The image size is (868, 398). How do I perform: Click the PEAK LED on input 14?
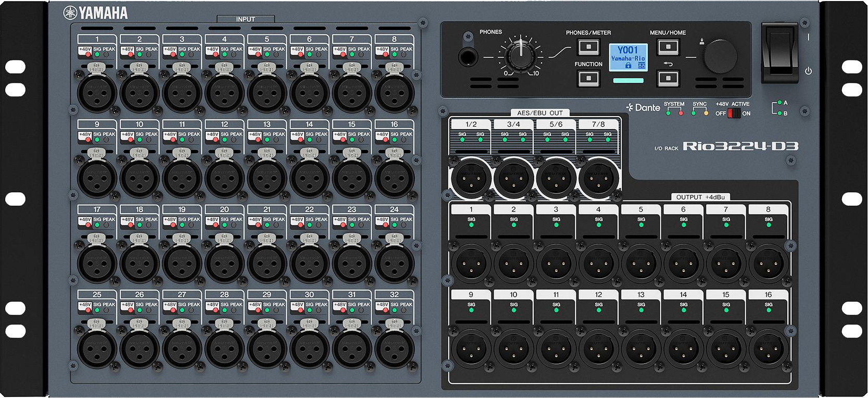tap(319, 140)
